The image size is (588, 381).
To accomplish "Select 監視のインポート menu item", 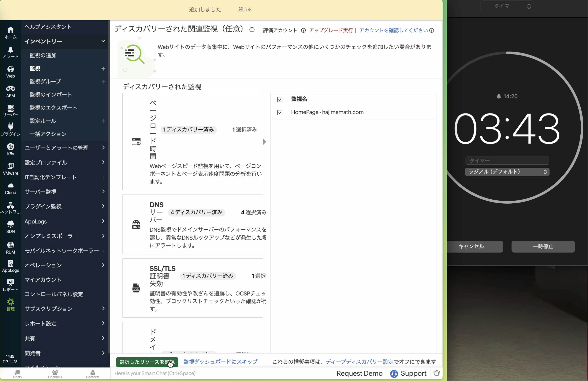I will [51, 94].
